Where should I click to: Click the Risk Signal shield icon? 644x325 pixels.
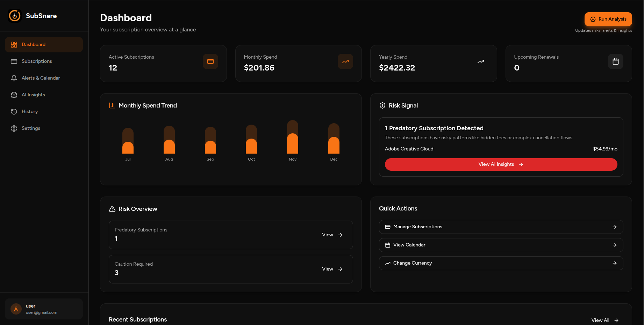[x=382, y=105]
